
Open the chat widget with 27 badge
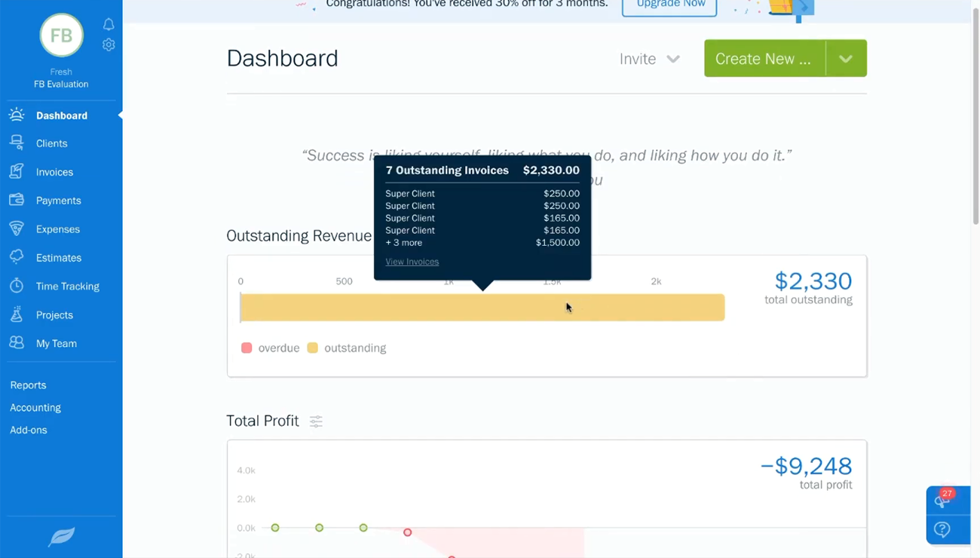(x=942, y=500)
